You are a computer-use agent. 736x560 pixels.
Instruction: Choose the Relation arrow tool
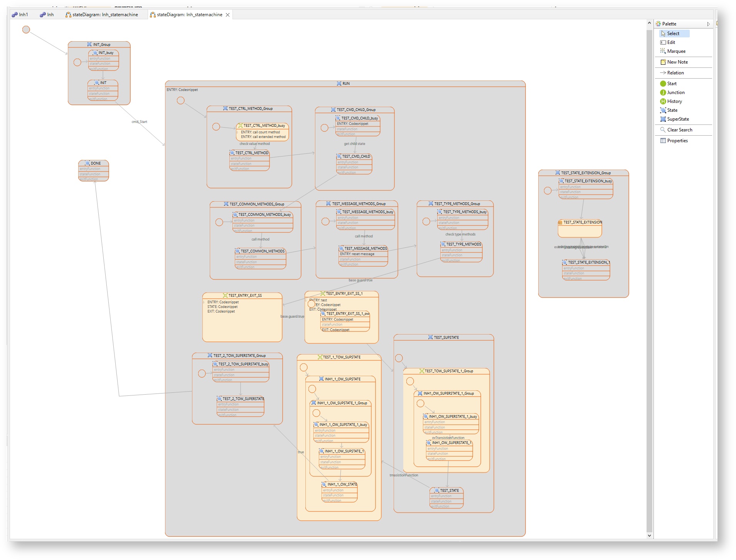point(675,73)
